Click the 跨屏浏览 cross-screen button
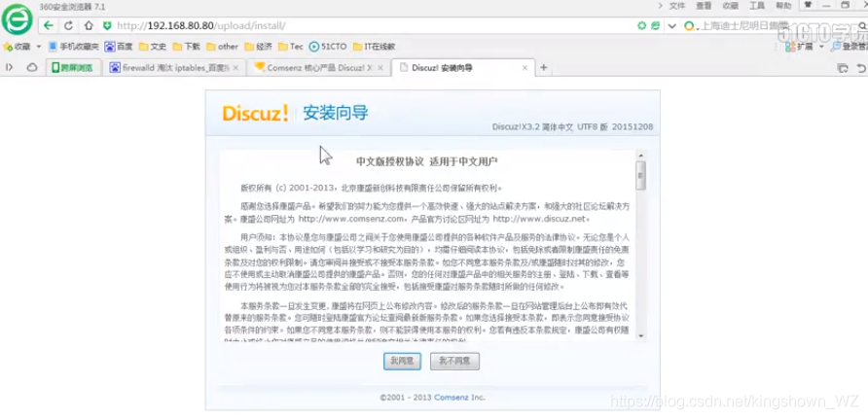Screen dimensions: 868x419 point(74,68)
